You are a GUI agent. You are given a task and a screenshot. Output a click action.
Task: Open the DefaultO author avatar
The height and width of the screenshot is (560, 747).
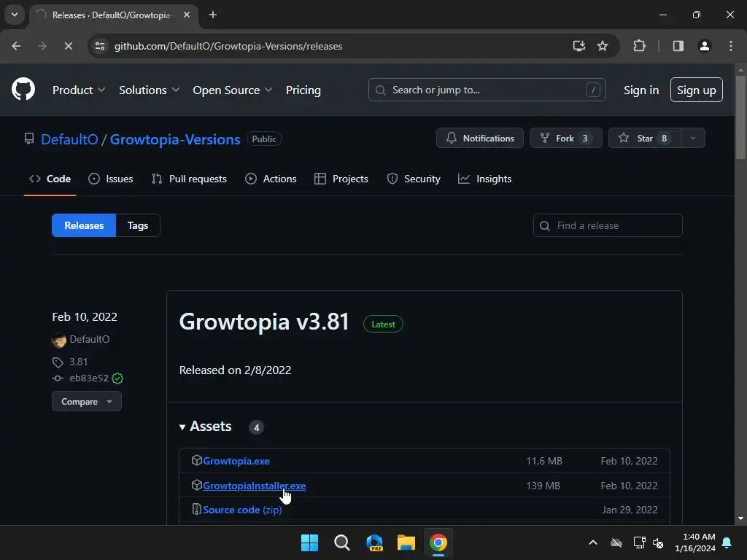click(59, 340)
